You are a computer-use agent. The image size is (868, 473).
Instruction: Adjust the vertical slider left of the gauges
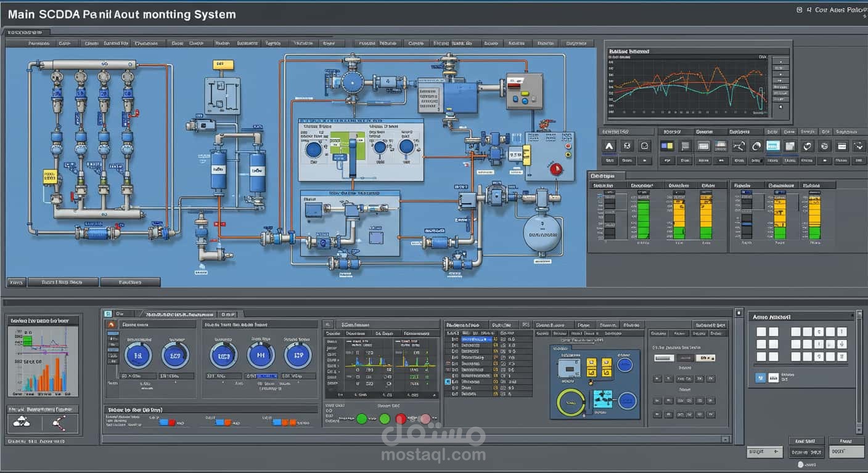click(112, 357)
